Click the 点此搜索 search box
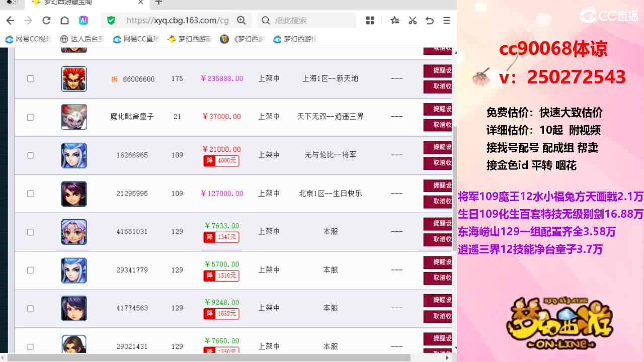 [x=307, y=21]
